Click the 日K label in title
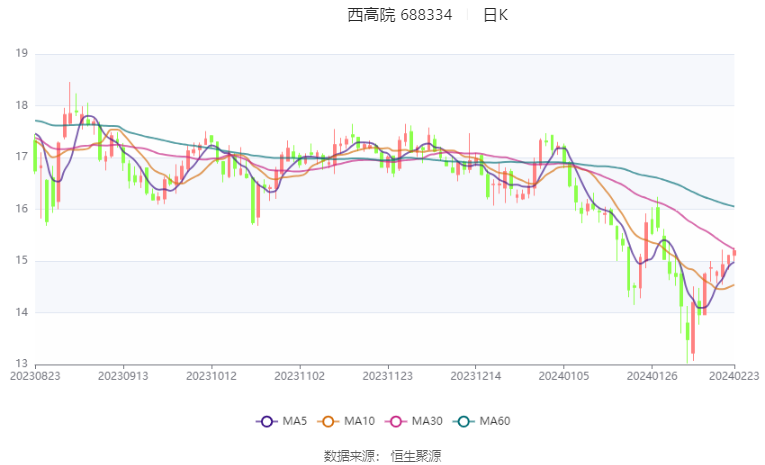The width and height of the screenshot is (765, 465). (495, 15)
